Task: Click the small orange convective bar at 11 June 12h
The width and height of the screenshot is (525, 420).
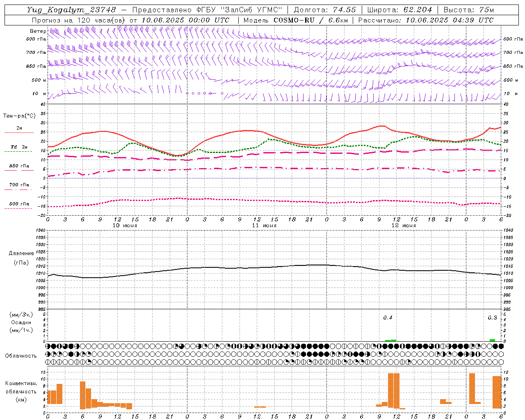Action: pos(260,407)
